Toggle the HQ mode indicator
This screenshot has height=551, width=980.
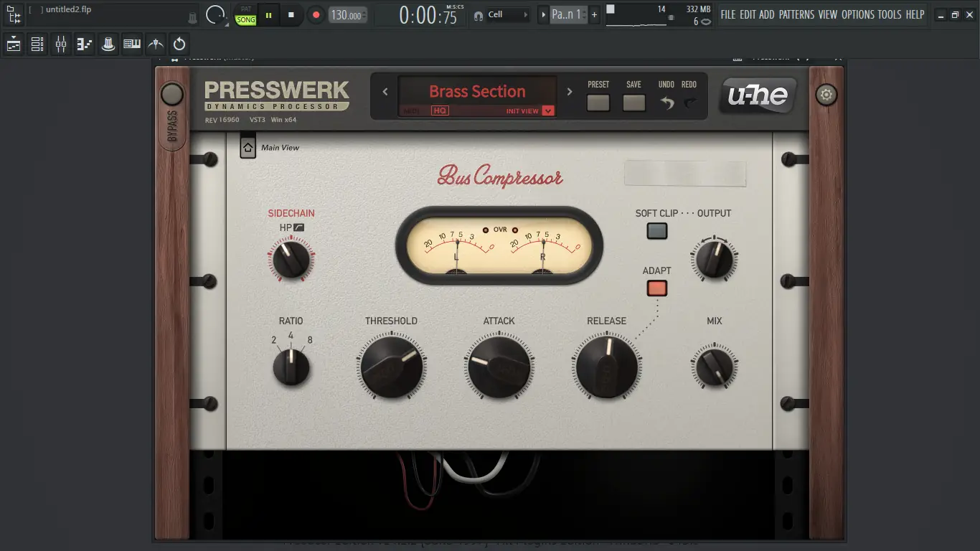439,110
